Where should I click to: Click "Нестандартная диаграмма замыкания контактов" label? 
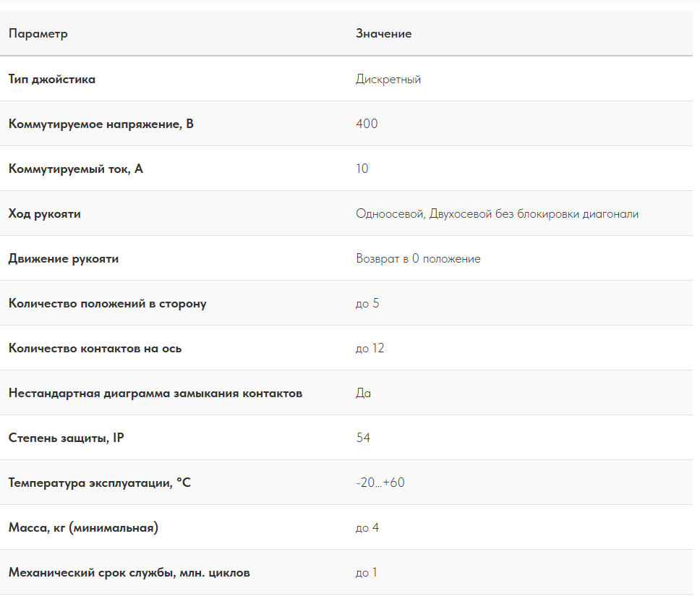155,394
